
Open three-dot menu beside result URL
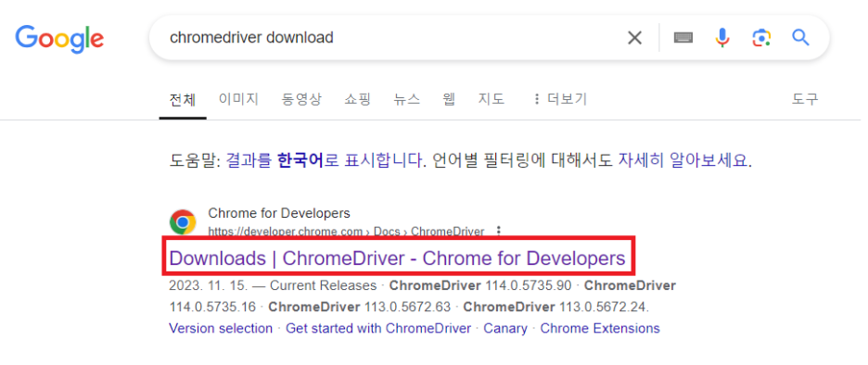pos(499,231)
